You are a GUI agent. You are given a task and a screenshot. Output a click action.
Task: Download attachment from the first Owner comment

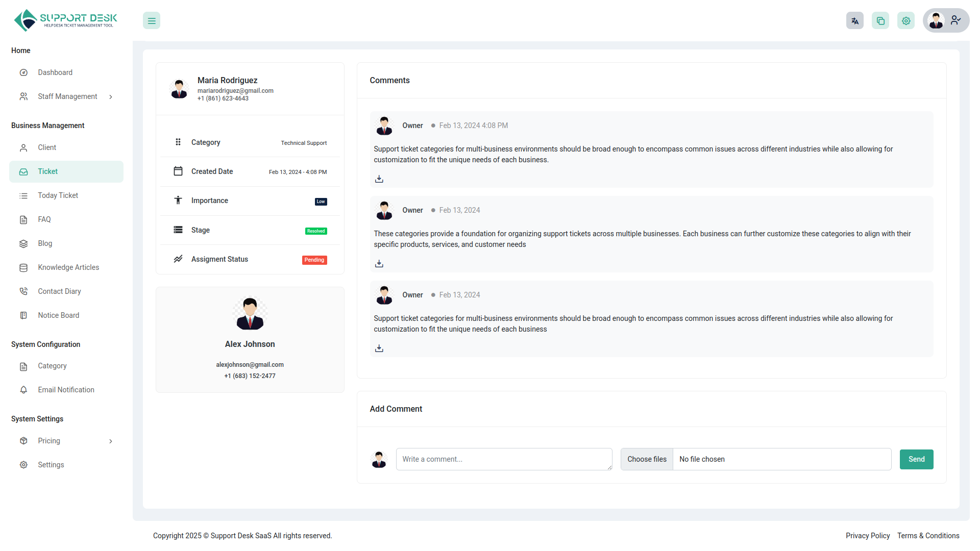379,179
